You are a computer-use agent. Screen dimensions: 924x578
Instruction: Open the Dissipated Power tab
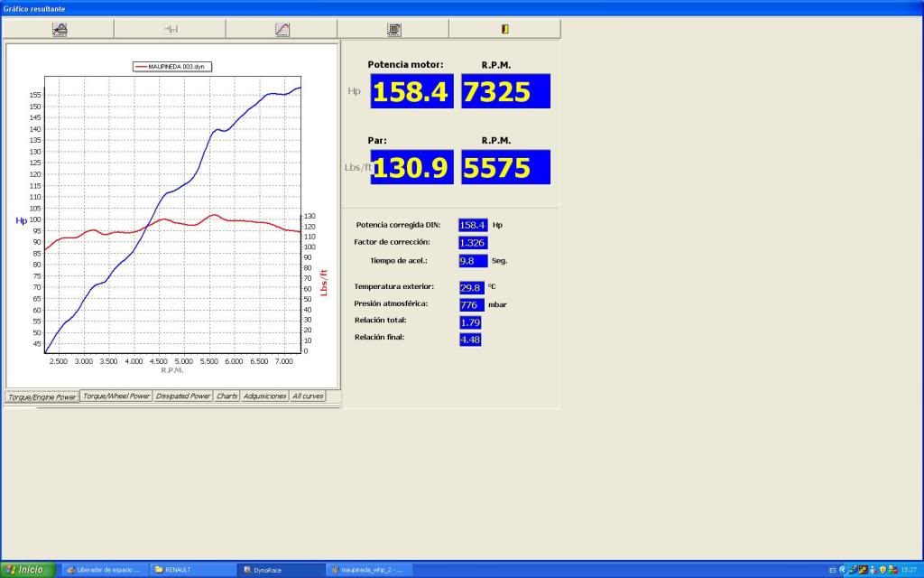(x=182, y=396)
